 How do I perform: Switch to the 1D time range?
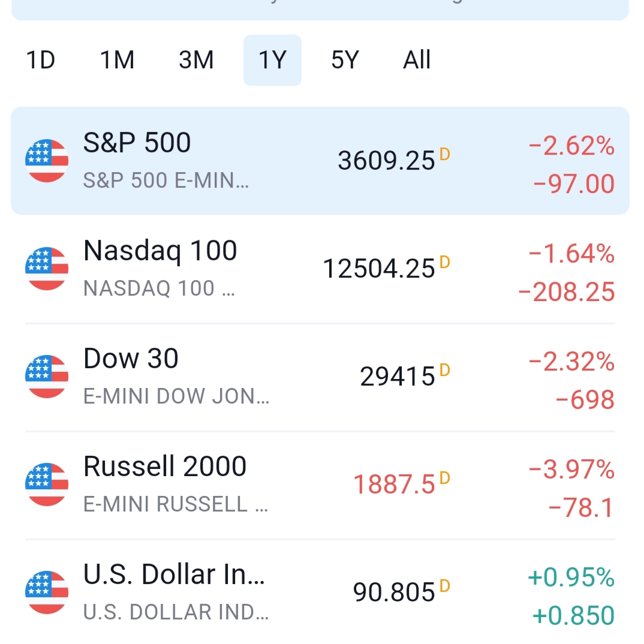(x=41, y=61)
